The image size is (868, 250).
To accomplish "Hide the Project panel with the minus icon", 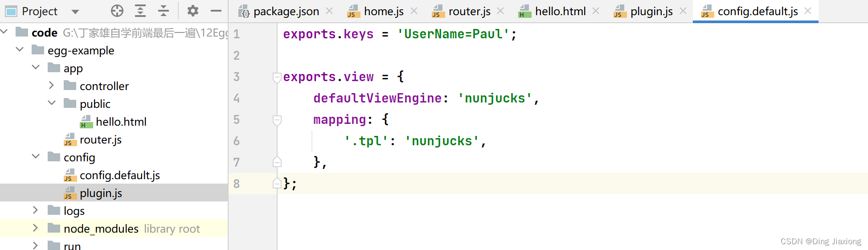I will coord(216,11).
